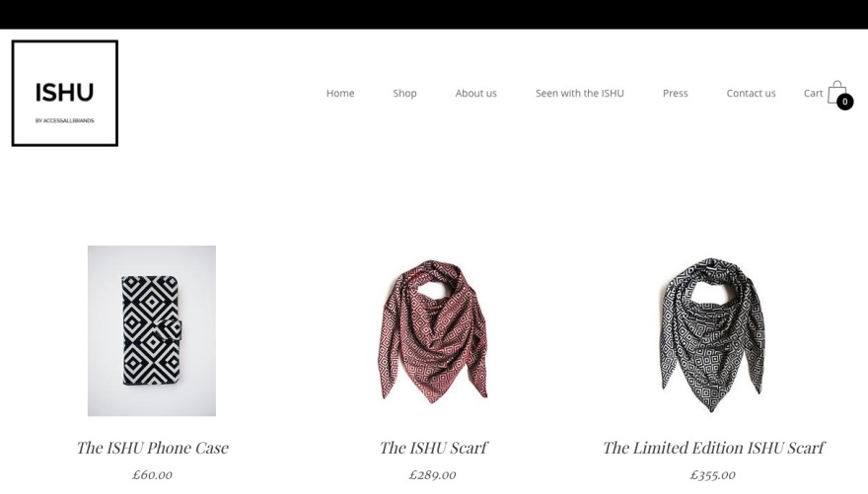Click the BY ACCESSALLBRANDS logo tagline
This screenshot has width=868, height=494.
tap(65, 120)
